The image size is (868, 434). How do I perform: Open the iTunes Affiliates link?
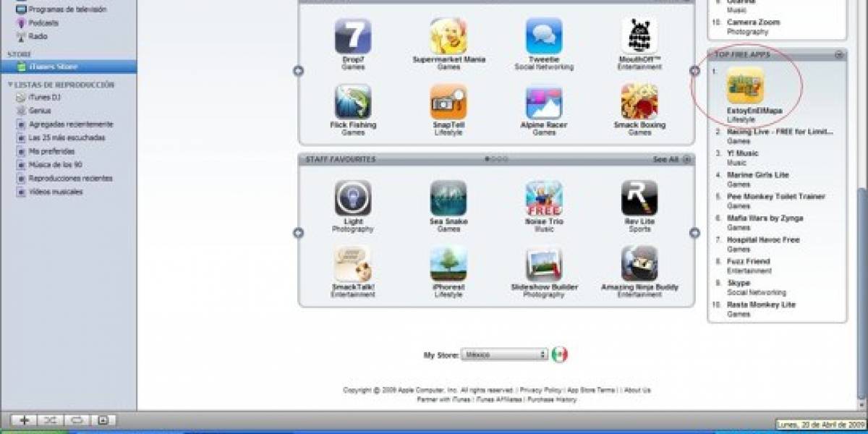(499, 399)
